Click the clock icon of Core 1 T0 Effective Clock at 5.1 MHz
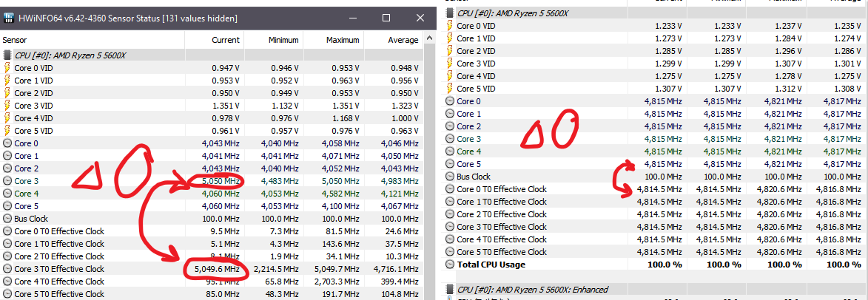This screenshot has height=300, width=868. tap(7, 244)
